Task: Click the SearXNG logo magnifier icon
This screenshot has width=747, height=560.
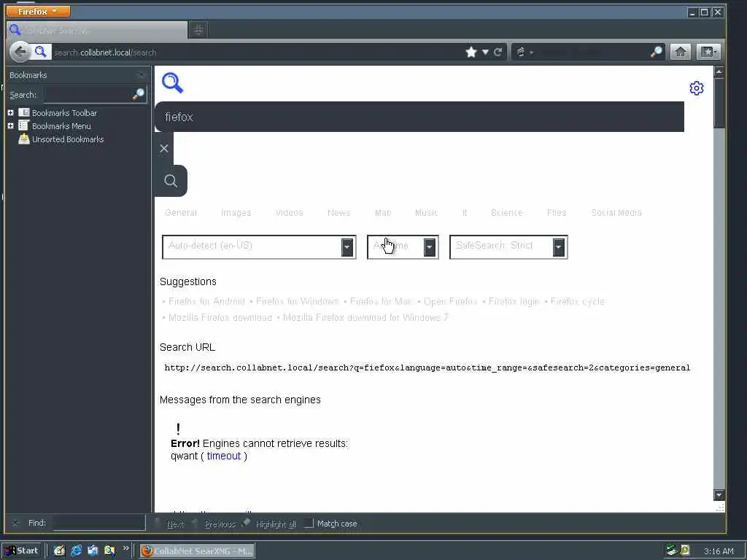Action: pos(172,83)
